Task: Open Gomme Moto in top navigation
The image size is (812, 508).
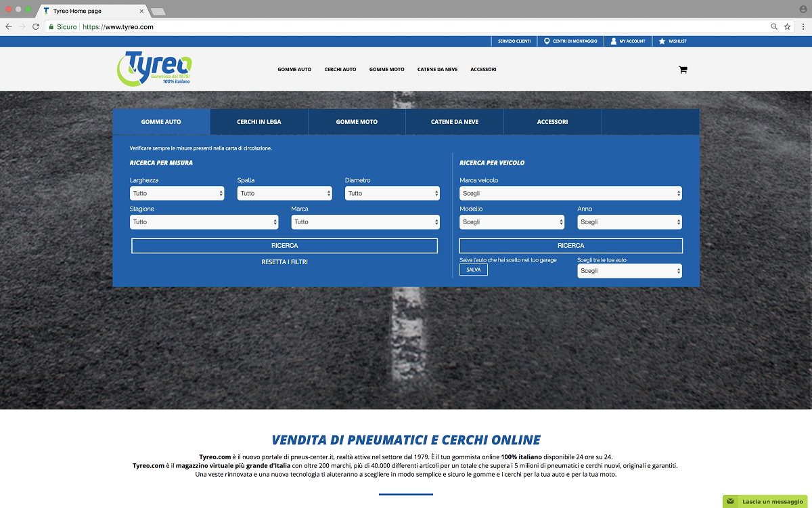Action: pos(387,69)
